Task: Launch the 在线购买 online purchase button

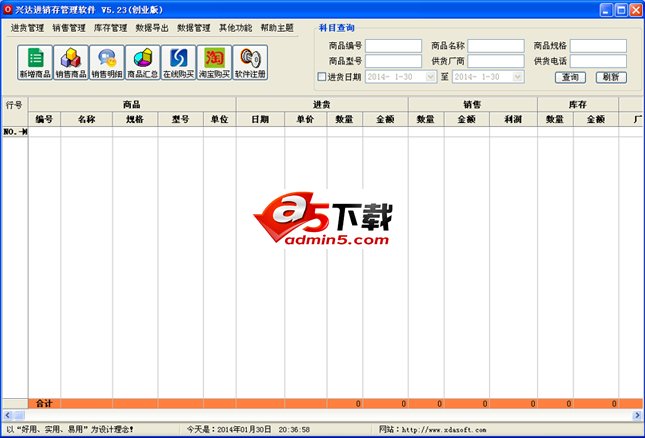Action: pyautogui.click(x=179, y=63)
